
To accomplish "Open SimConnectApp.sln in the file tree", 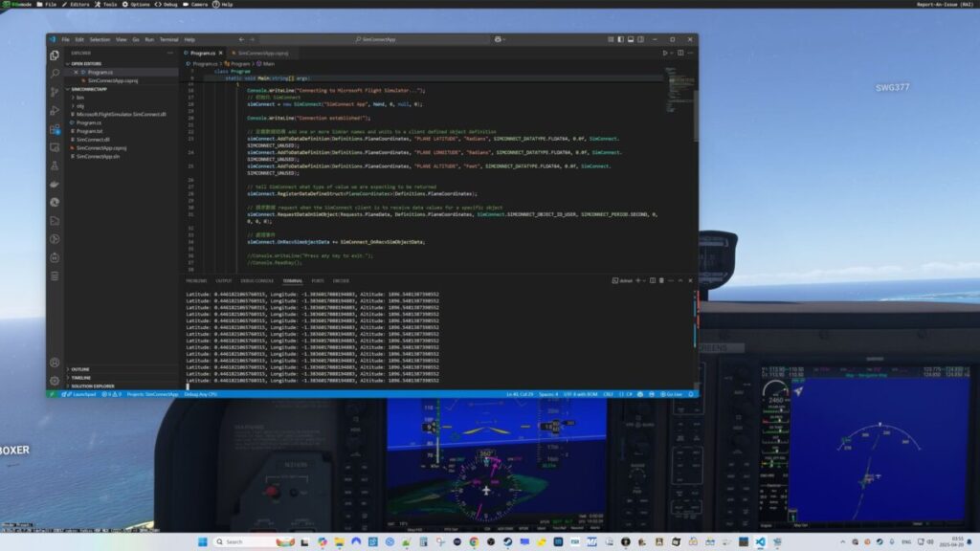I will (99, 156).
